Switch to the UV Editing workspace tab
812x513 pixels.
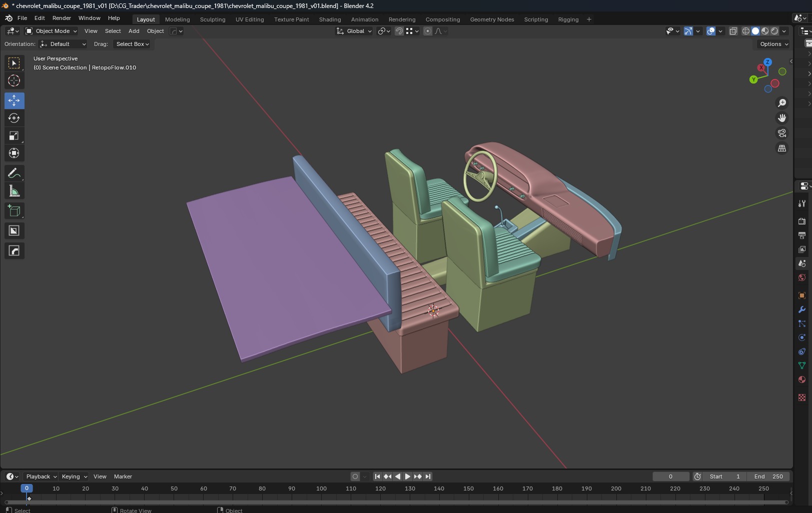coord(250,19)
